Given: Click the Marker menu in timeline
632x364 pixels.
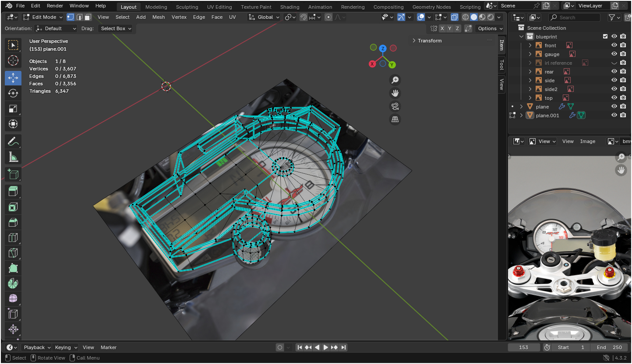Looking at the screenshot, I should pos(109,347).
